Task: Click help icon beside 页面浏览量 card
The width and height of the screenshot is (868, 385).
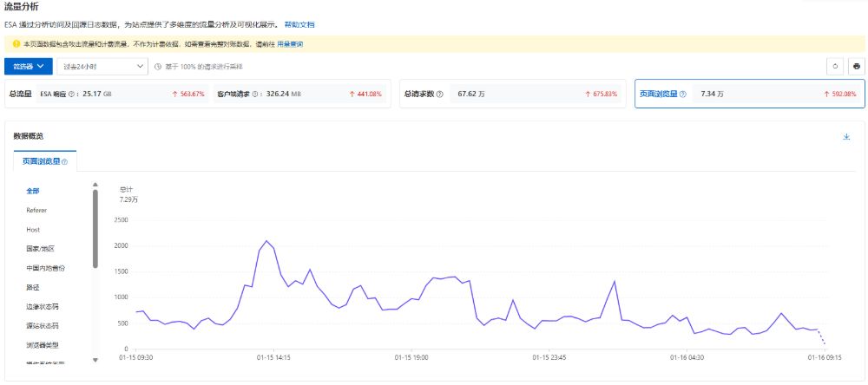Action: (682, 94)
